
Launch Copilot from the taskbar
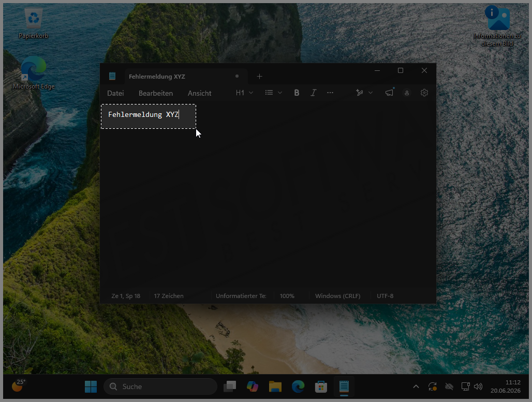(x=253, y=386)
